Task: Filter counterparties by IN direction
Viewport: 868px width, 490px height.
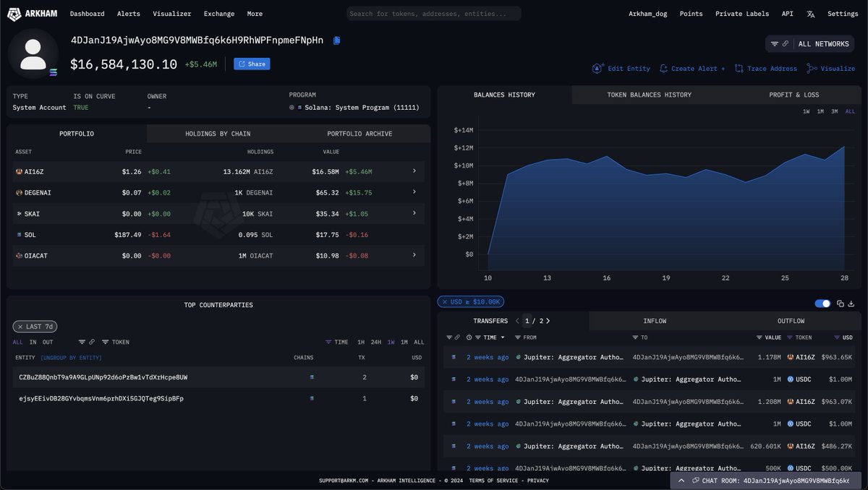Action: [x=33, y=342]
